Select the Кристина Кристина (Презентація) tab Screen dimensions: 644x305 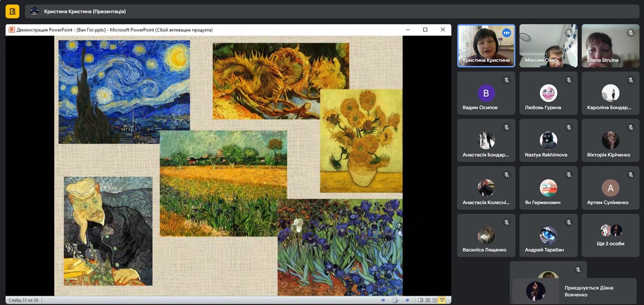pos(85,11)
